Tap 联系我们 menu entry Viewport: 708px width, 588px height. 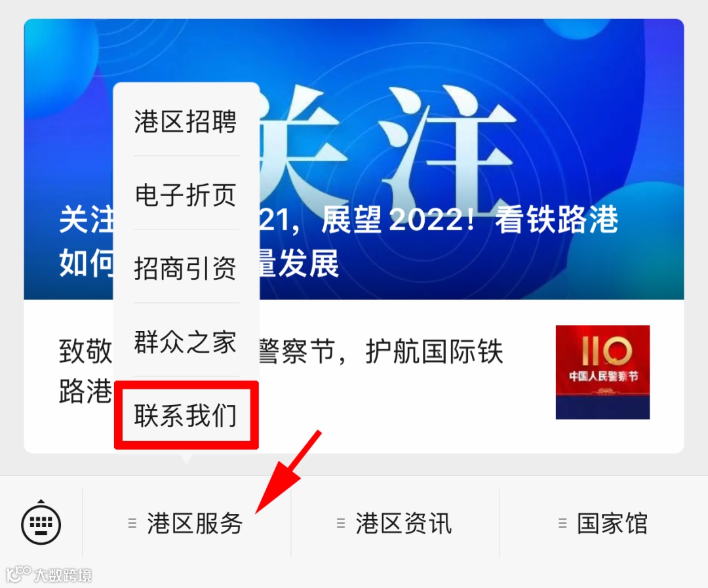(186, 414)
